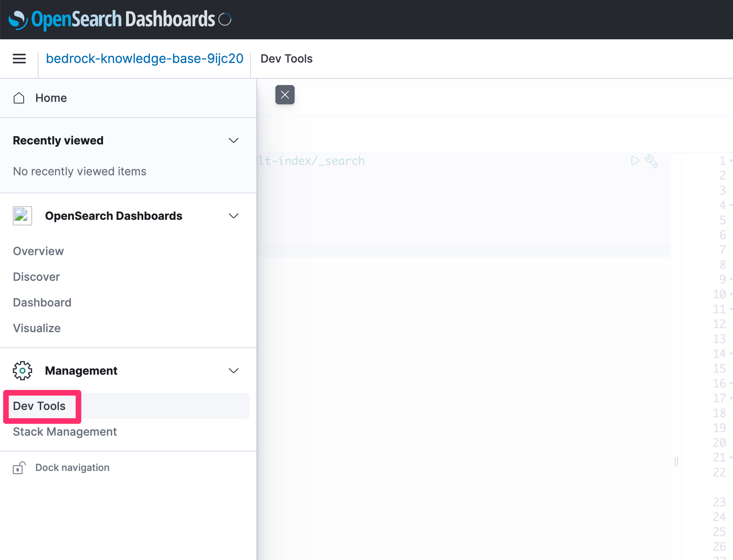Click the Home icon in sidebar
Image resolution: width=733 pixels, height=560 pixels.
point(19,98)
